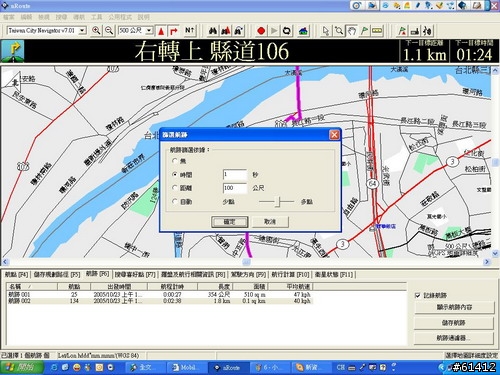Open the first menu bar item 檔案

(x=9, y=17)
